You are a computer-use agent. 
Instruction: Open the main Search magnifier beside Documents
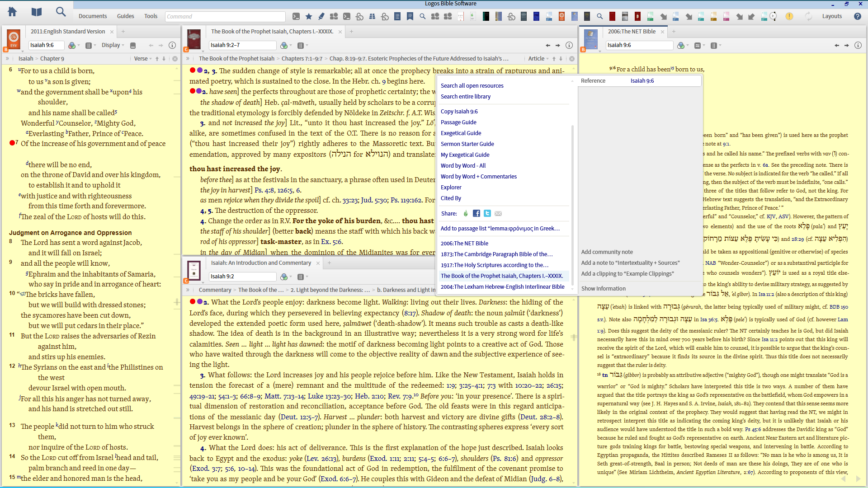61,12
